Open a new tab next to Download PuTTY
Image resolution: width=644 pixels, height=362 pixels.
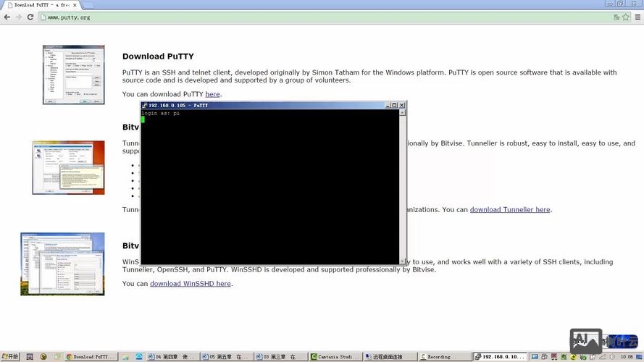(88, 5)
